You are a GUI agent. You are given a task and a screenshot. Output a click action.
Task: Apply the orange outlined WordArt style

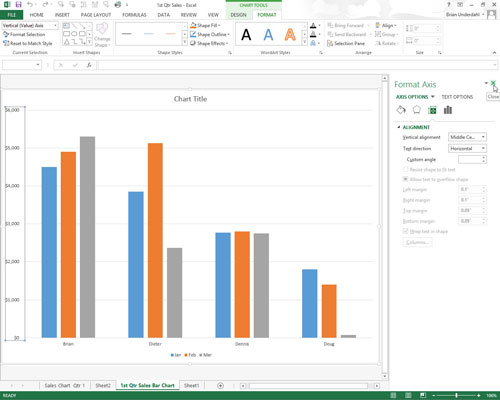pos(290,34)
